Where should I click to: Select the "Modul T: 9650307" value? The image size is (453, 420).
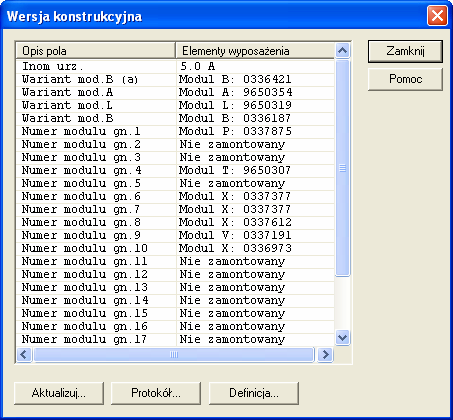point(255,170)
